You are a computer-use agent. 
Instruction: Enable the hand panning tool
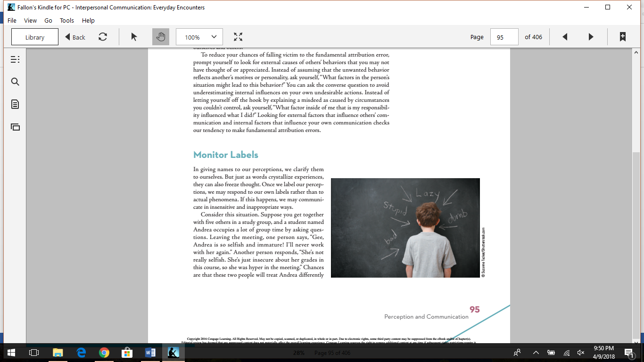(x=161, y=36)
